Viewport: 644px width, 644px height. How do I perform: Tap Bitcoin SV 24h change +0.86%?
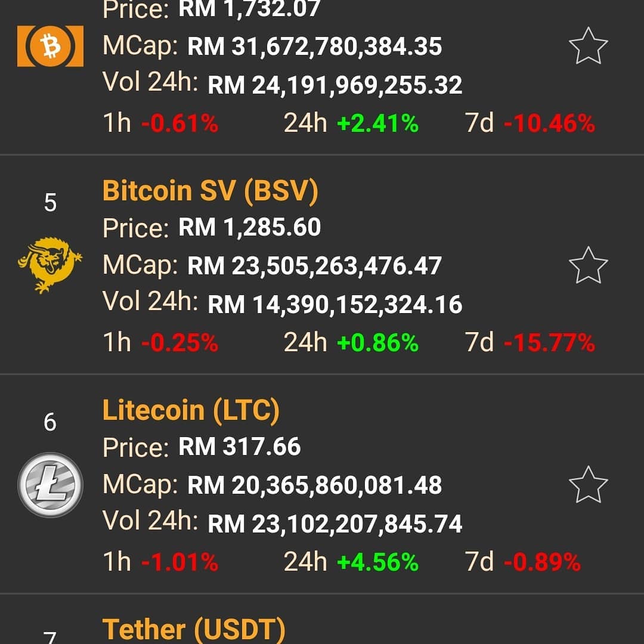click(x=377, y=342)
